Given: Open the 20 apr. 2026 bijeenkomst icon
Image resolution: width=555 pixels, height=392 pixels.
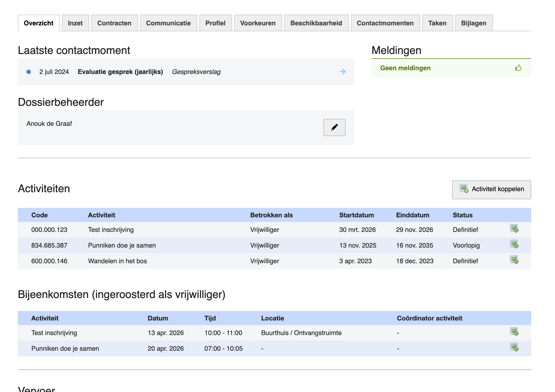Looking at the screenshot, I should 514,347.
